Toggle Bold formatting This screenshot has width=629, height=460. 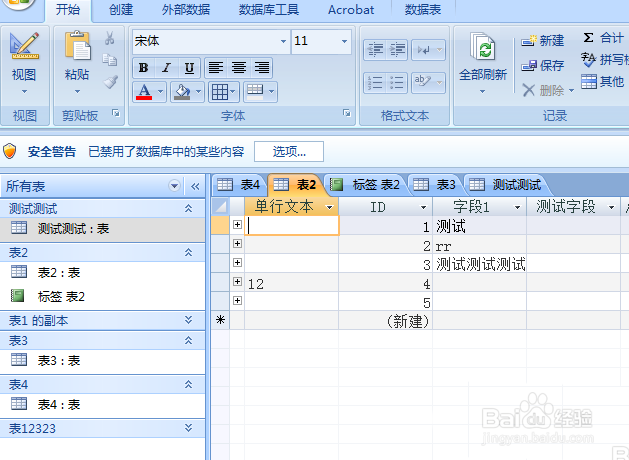pyautogui.click(x=144, y=68)
